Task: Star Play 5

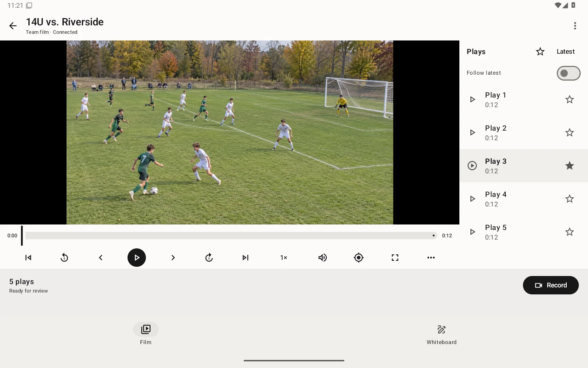Action: [570, 232]
